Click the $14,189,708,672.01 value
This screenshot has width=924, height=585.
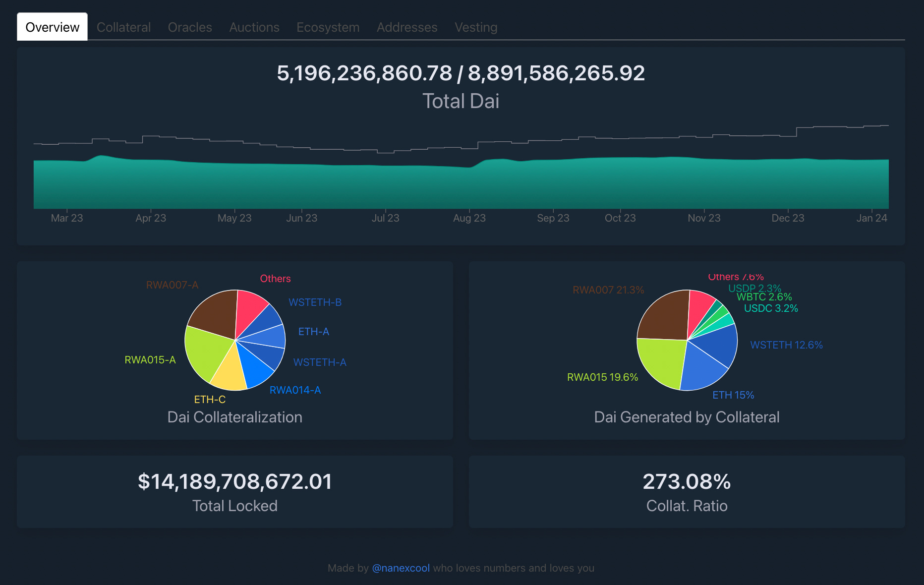(235, 482)
